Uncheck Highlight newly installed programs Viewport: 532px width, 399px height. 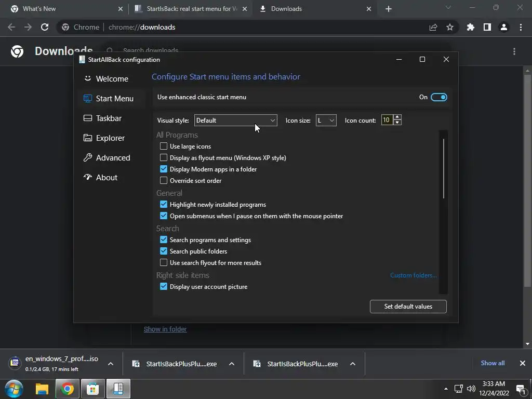(164, 205)
